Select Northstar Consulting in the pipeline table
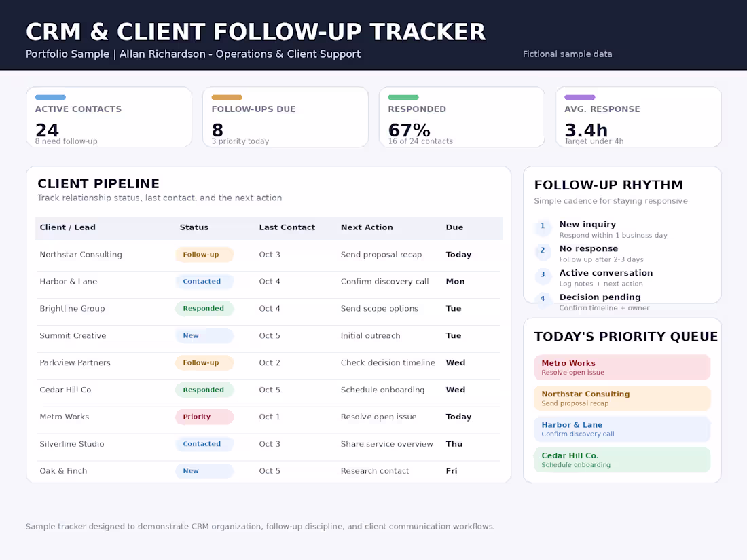The height and width of the screenshot is (560, 747). pyautogui.click(x=81, y=255)
